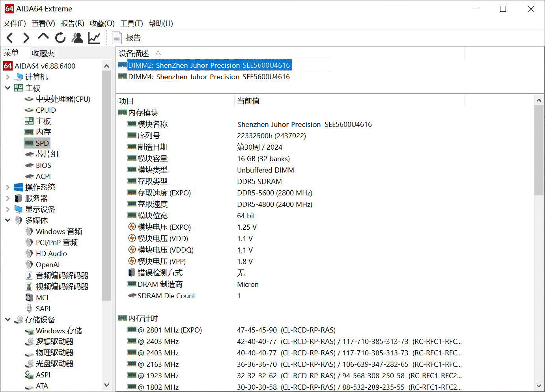Click the ATA tree item
The image size is (545, 392).
tap(36, 386)
